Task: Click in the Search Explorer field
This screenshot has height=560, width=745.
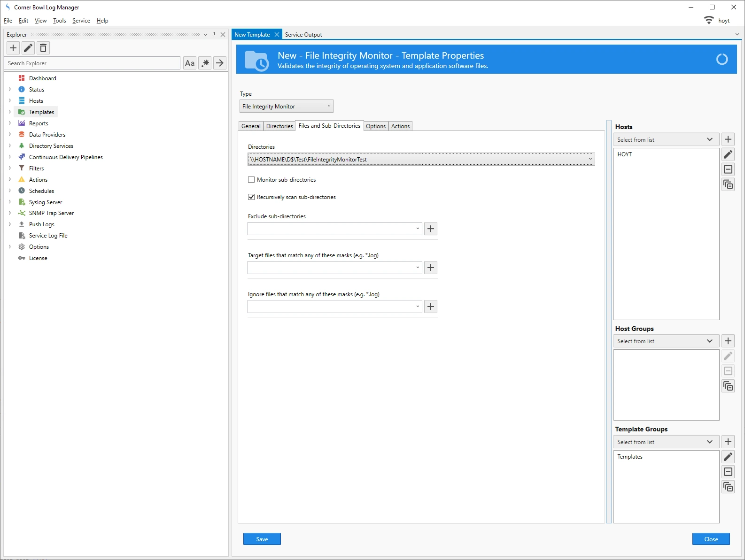Action: [92, 63]
